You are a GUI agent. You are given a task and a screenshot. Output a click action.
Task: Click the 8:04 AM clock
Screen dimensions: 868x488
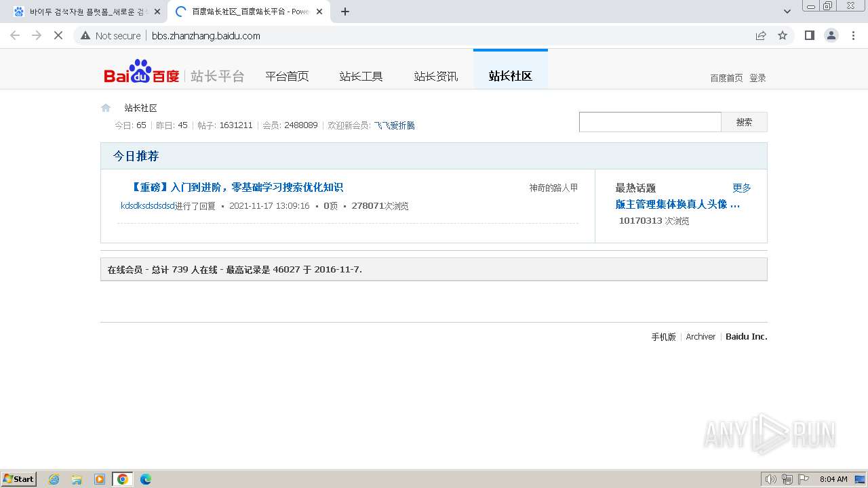pos(833,479)
